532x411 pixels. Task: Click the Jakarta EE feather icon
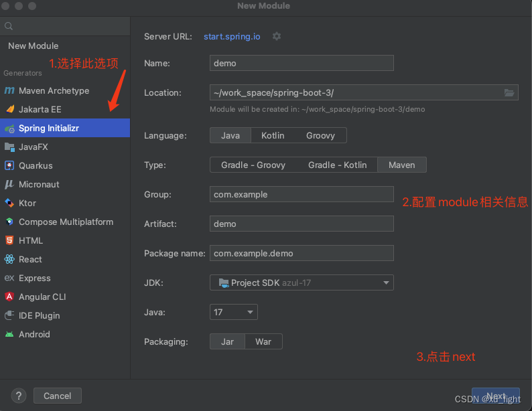pyautogui.click(x=10, y=109)
